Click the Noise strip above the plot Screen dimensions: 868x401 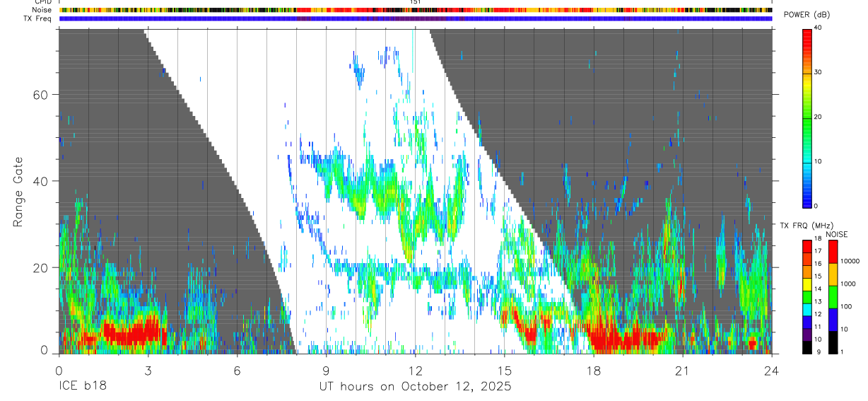click(x=415, y=10)
